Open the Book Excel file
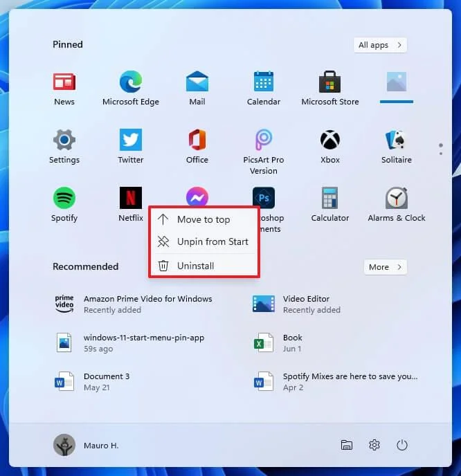 point(278,342)
